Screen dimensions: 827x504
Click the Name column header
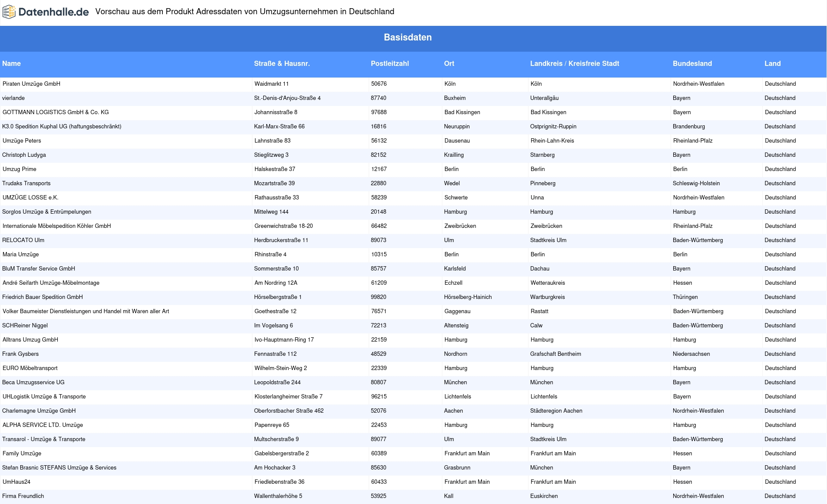point(12,63)
